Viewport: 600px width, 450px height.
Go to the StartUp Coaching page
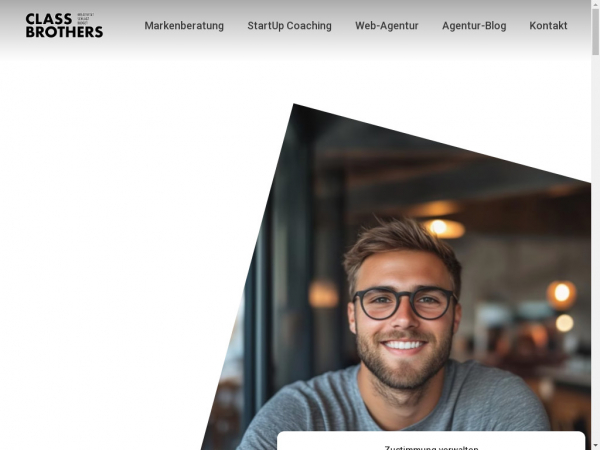(x=289, y=26)
